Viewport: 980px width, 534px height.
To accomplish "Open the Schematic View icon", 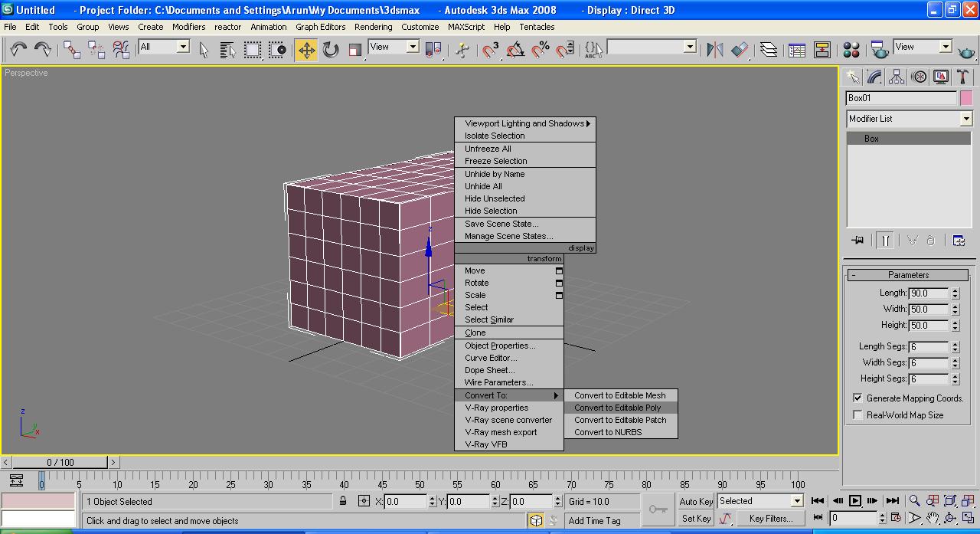I will point(822,50).
